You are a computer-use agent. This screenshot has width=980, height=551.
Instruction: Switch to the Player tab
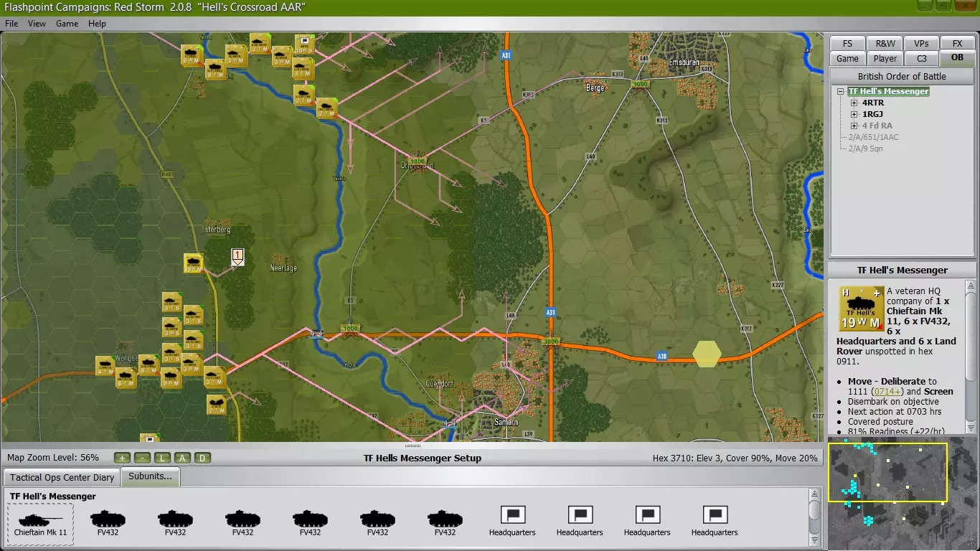[x=885, y=59]
